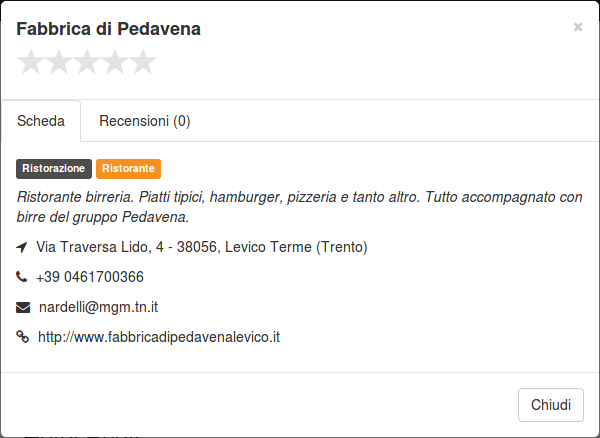This screenshot has width=600, height=438.
Task: Open the fabbricadipedavenalevico.it website link
Action: (x=159, y=337)
